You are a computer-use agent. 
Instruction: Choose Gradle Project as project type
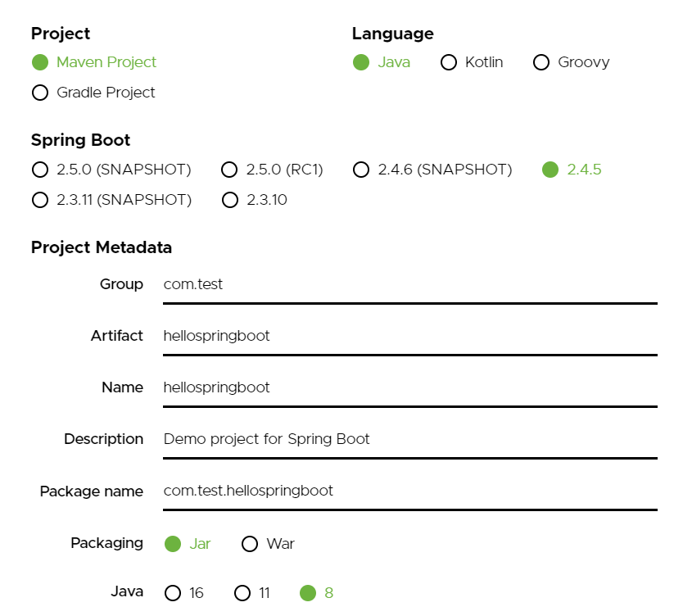[40, 93]
